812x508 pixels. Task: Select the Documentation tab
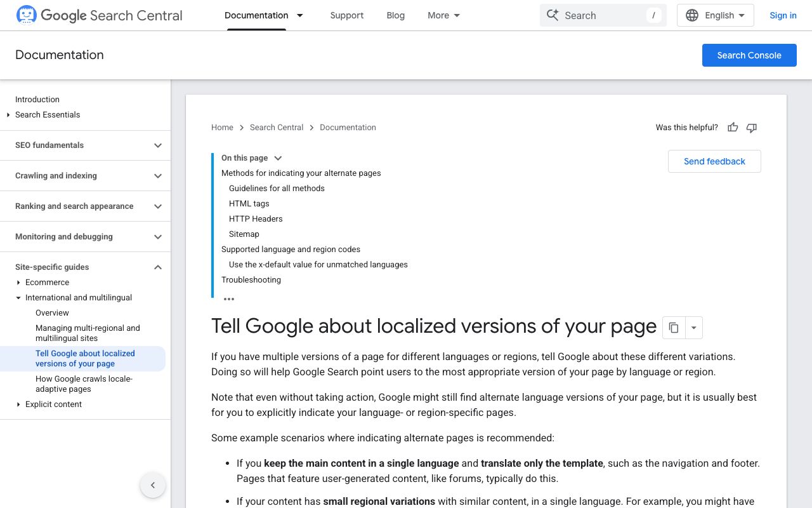[256, 15]
